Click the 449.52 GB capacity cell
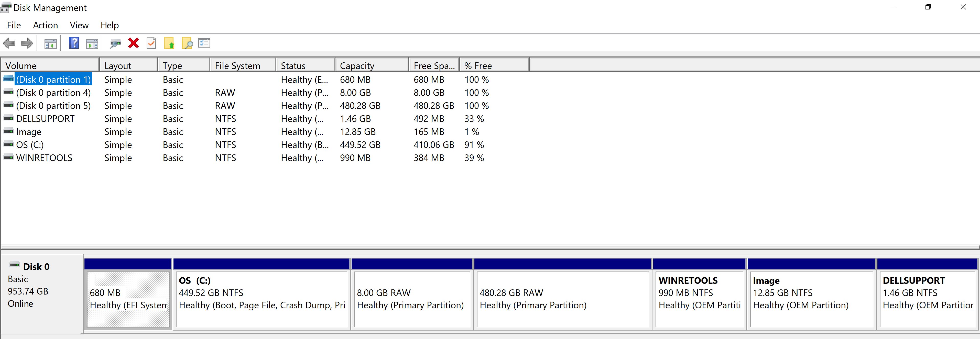 click(360, 145)
